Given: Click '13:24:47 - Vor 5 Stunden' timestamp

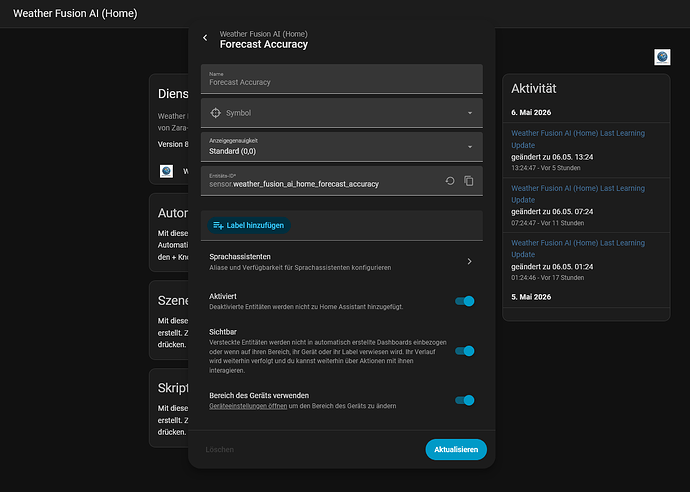Looking at the screenshot, I should (546, 168).
